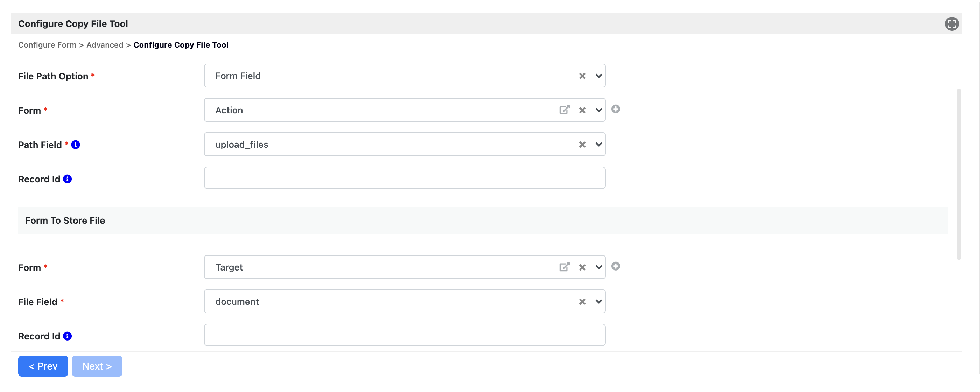Show Path Field info tooltip
Viewport: 980px width, 392px height.
(x=76, y=145)
